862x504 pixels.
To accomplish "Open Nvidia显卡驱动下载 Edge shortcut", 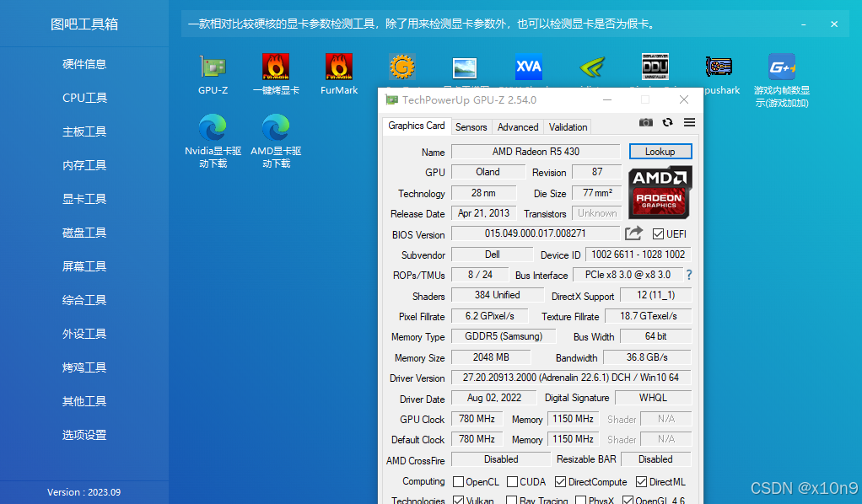I will tap(213, 127).
